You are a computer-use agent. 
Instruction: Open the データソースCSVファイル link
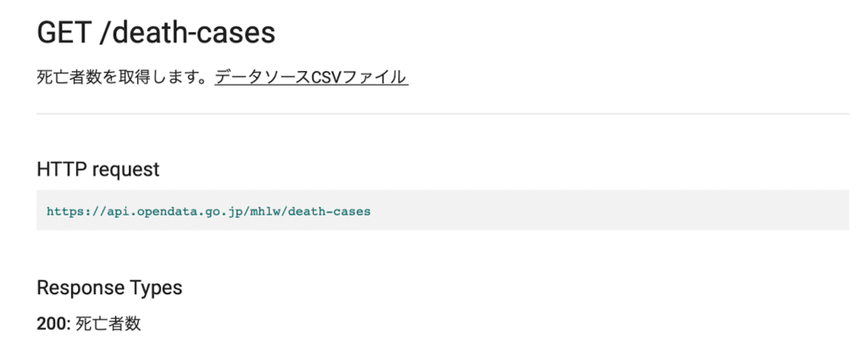point(311,77)
